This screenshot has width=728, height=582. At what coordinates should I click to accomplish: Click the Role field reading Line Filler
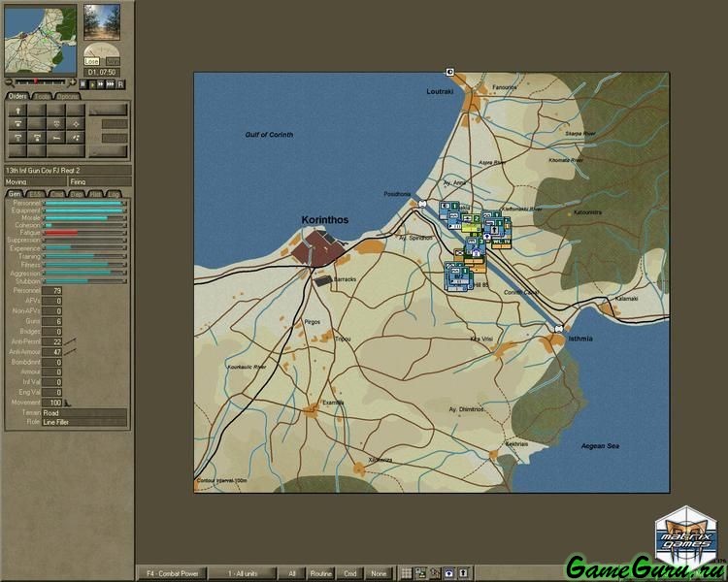[84, 422]
